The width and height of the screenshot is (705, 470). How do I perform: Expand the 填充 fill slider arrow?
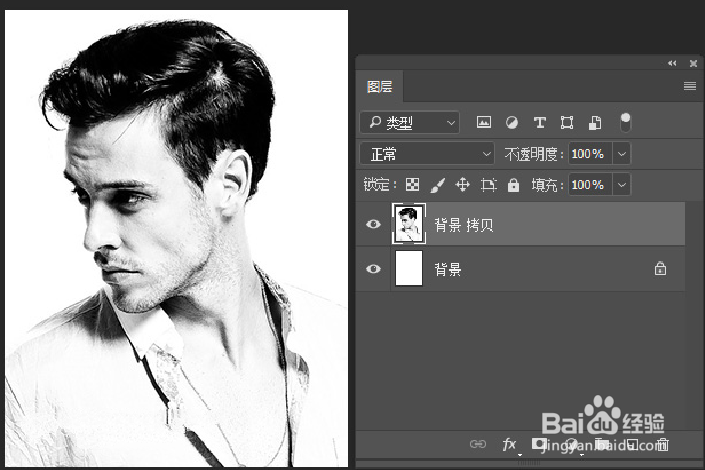coord(622,184)
